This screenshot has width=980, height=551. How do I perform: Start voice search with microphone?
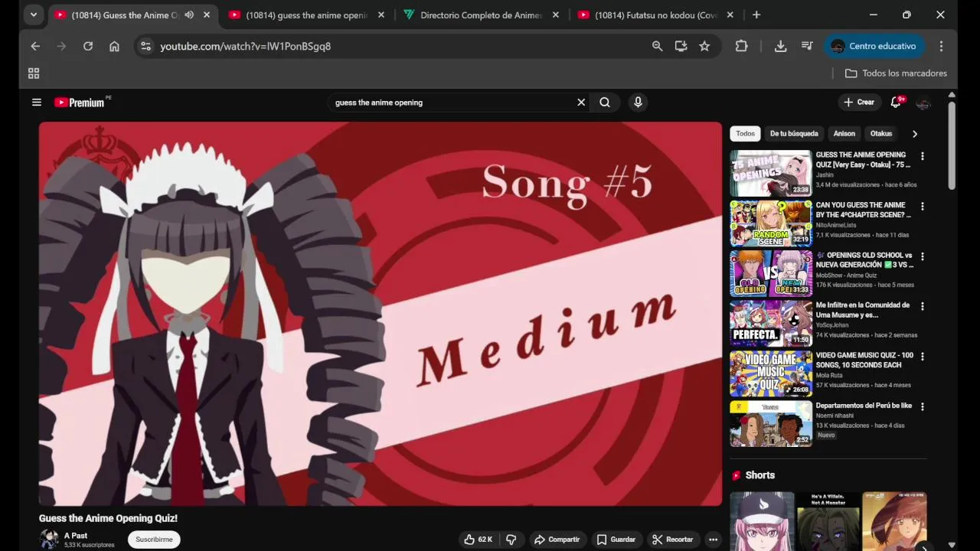638,102
